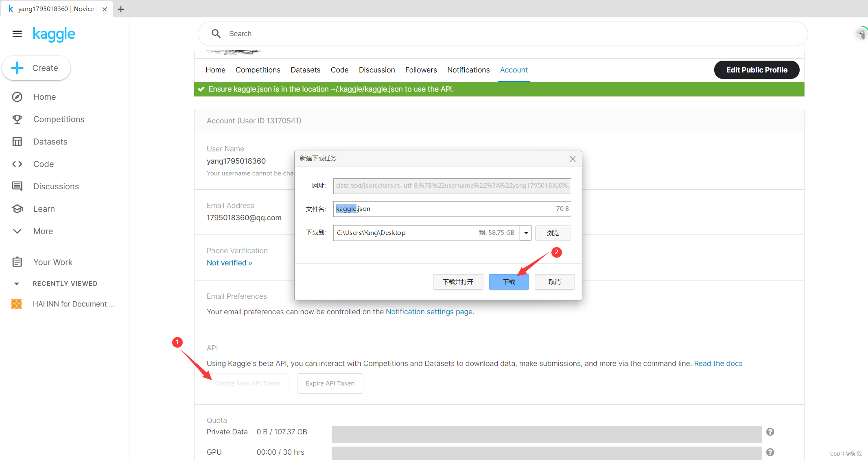
Task: Open the hamburger menu icon
Action: (17, 34)
